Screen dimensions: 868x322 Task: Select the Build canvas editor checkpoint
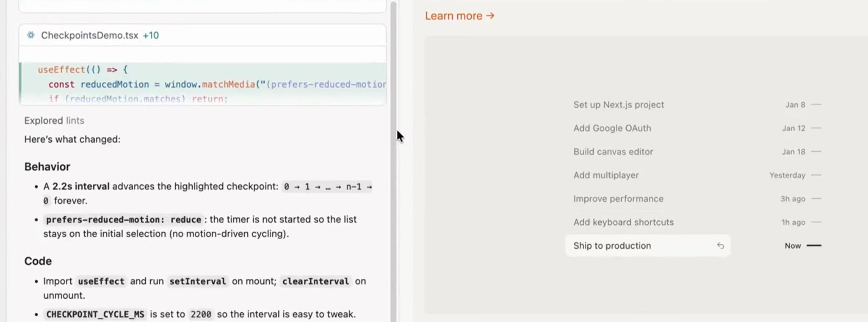613,152
